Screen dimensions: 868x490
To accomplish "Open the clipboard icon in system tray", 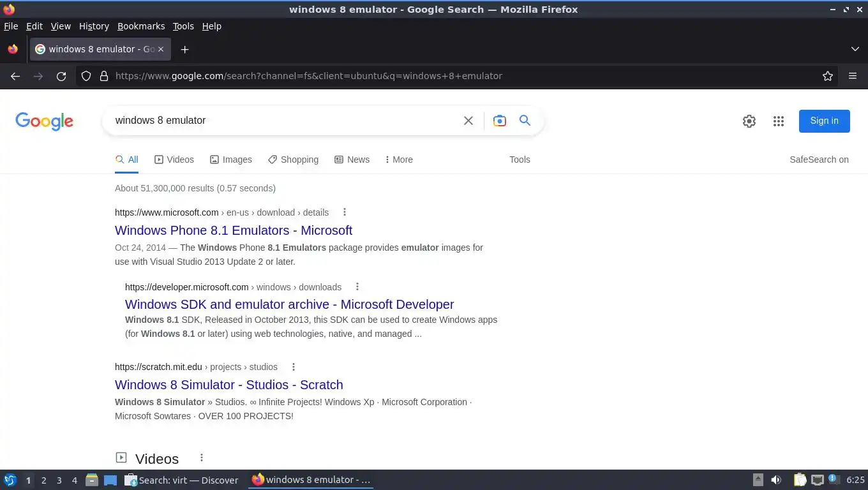I will 800,480.
